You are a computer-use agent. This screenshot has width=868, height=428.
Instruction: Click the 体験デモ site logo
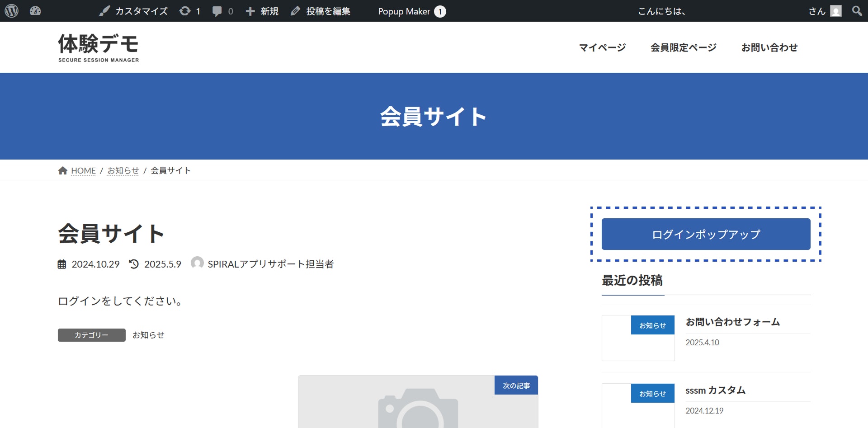point(99,47)
